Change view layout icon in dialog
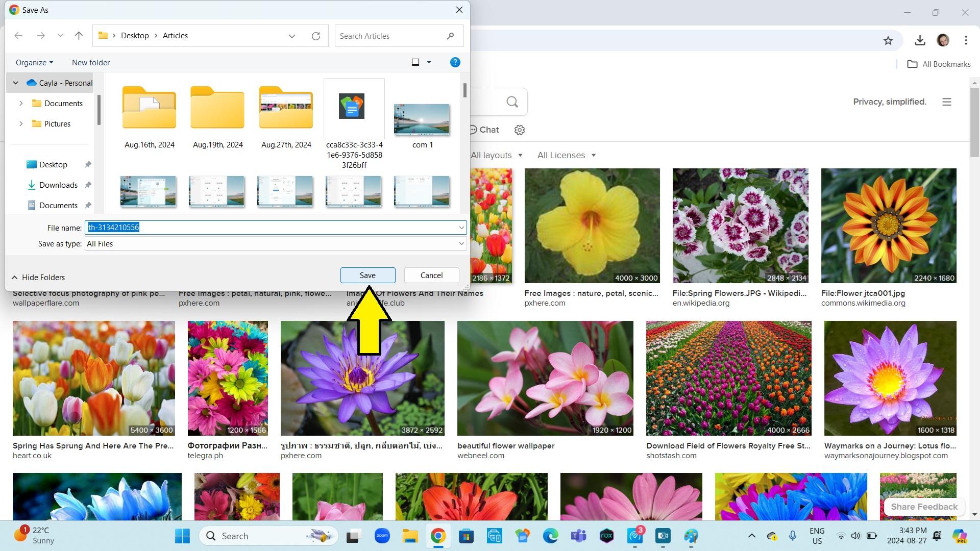Screen dimensions: 980x551 [415, 62]
